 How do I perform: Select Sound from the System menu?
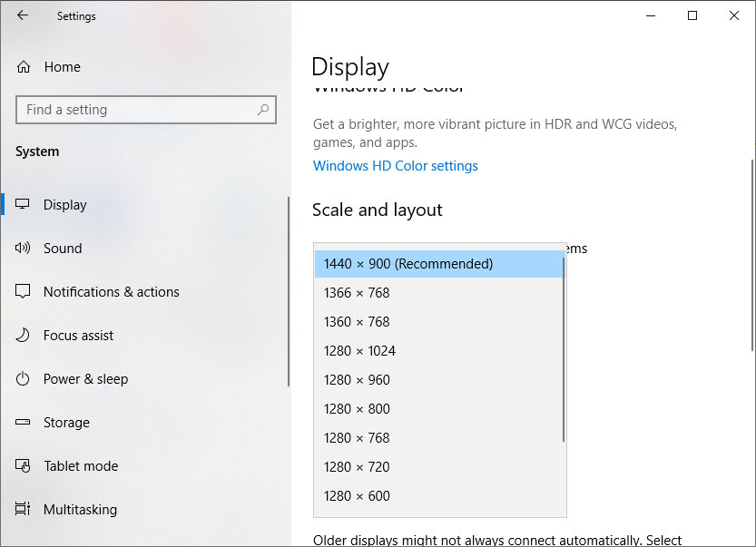tap(63, 248)
